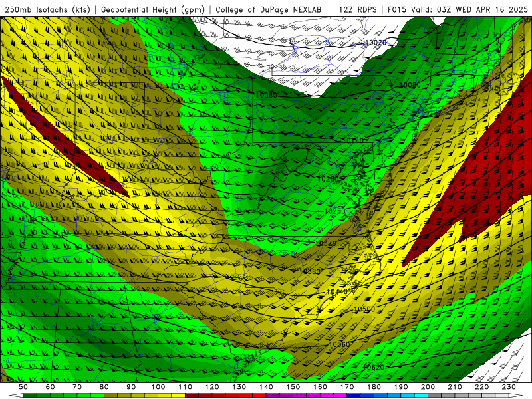532x399 pixels.
Task: Click the "F015 Valid: 03Z WED APR 16 2025" text
Action: pyautogui.click(x=458, y=10)
